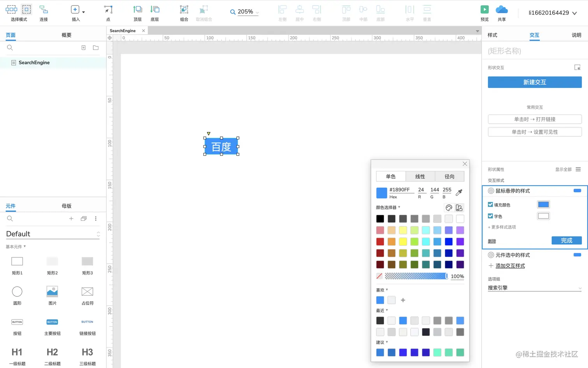This screenshot has height=368, width=588.
Task: Open the Insert tool
Action: (x=75, y=12)
